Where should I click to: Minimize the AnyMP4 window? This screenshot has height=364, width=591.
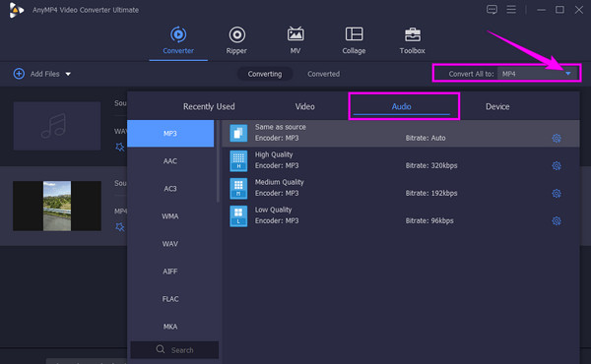[x=541, y=10]
